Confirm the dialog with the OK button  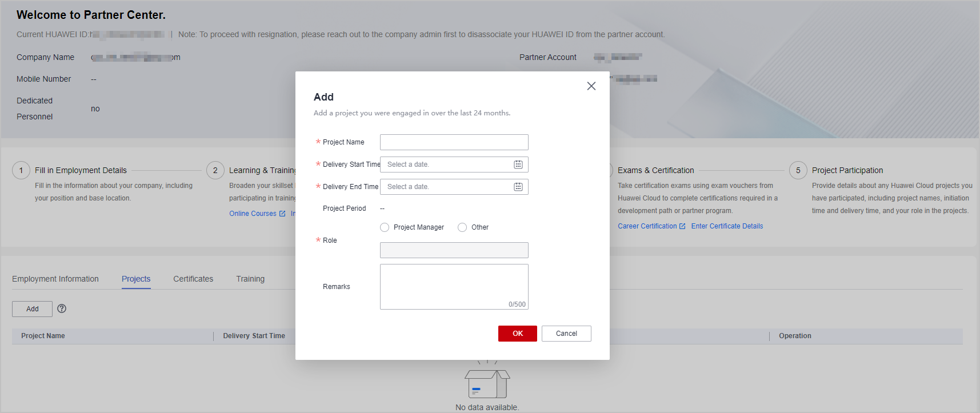[x=518, y=334]
